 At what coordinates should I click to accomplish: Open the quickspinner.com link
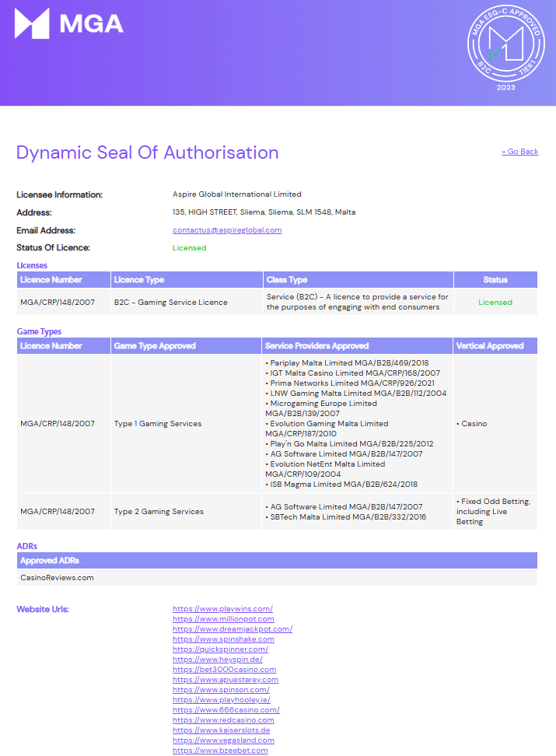[220, 649]
